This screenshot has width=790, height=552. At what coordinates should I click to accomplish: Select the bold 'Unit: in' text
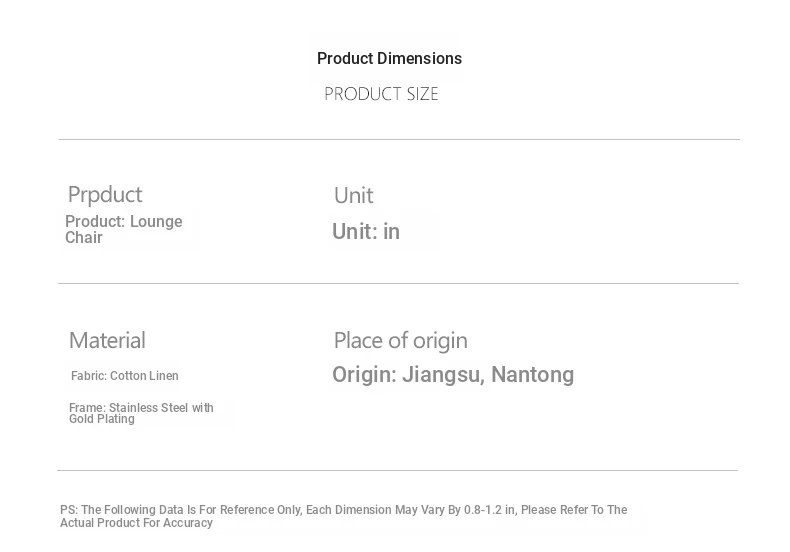click(366, 232)
